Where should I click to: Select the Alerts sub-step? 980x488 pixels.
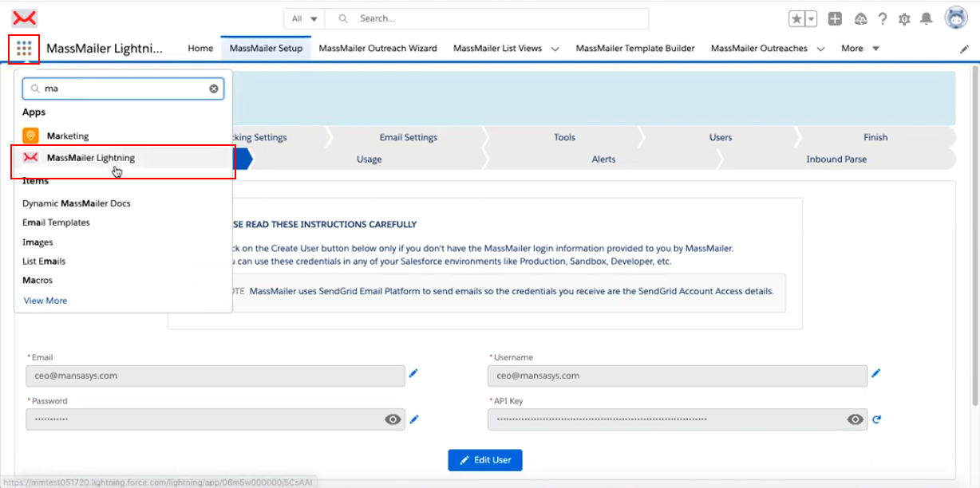pos(603,159)
